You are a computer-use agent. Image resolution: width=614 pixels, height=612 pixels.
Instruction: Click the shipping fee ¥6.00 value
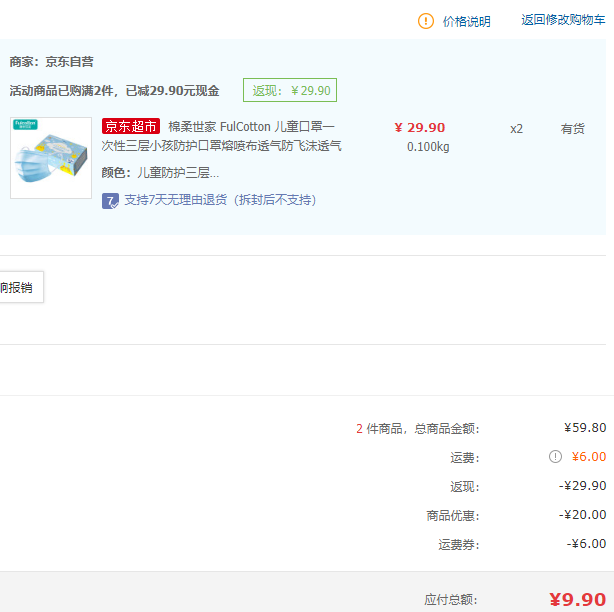pos(589,457)
